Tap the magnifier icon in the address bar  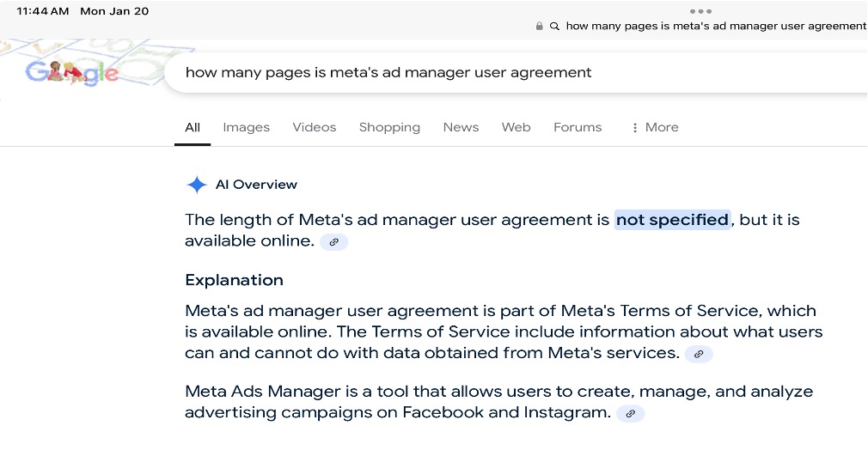pyautogui.click(x=555, y=26)
